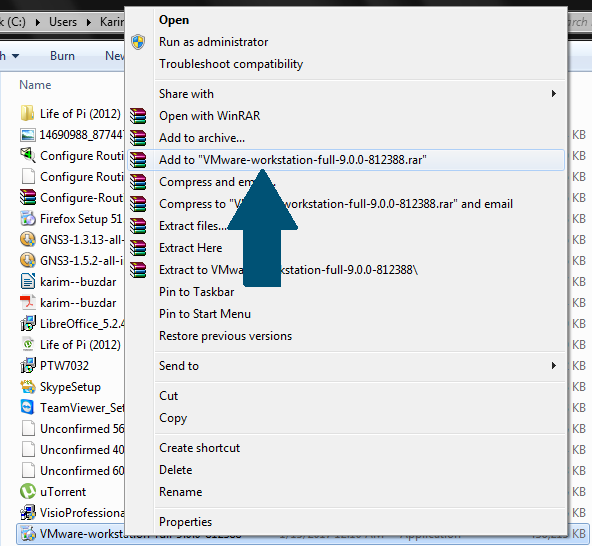This screenshot has width=592, height=546.
Task: Choose Compress to VMware rar and email
Action: (x=345, y=204)
